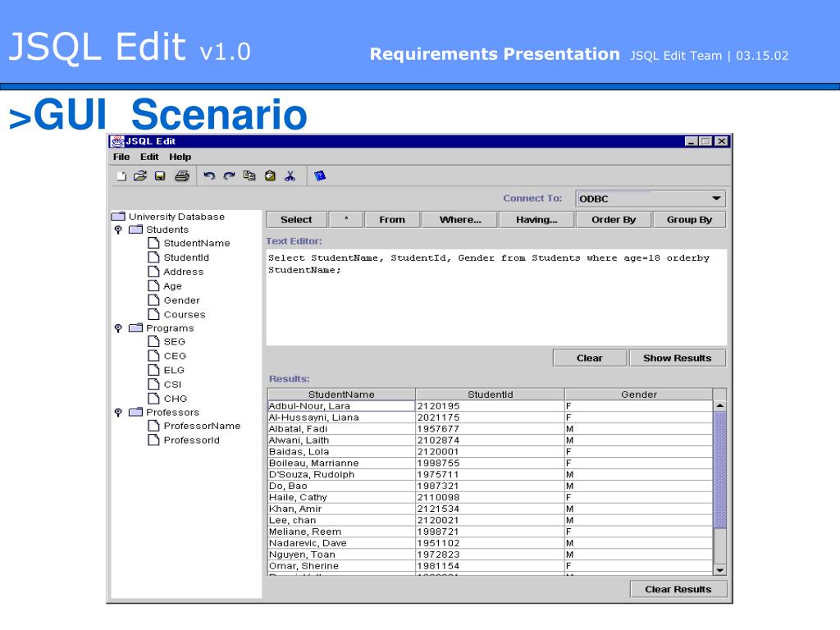Click the Professors folder icon
840x630 pixels.
pos(136,412)
